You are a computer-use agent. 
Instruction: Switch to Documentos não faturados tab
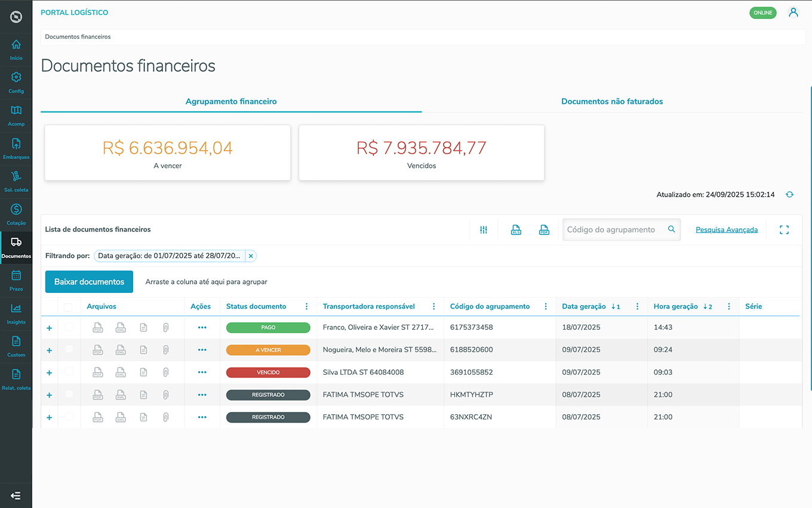611,102
